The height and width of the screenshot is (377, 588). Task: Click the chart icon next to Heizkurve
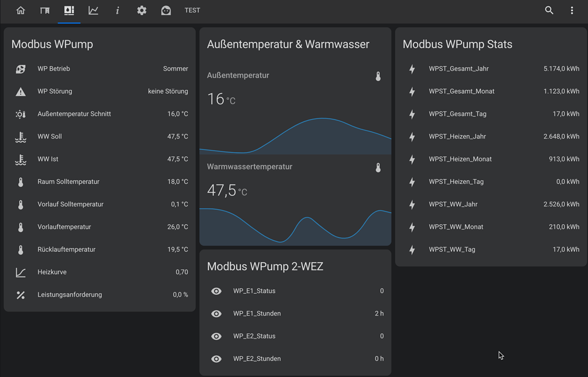[x=21, y=272]
